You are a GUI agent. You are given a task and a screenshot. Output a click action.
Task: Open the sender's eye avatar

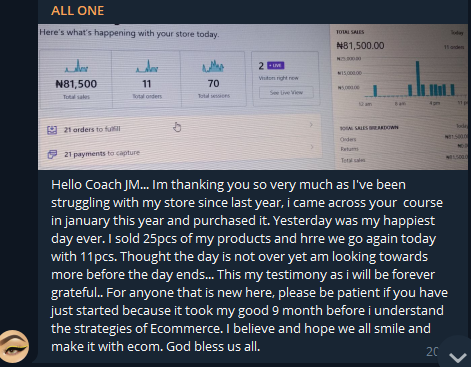click(14, 346)
